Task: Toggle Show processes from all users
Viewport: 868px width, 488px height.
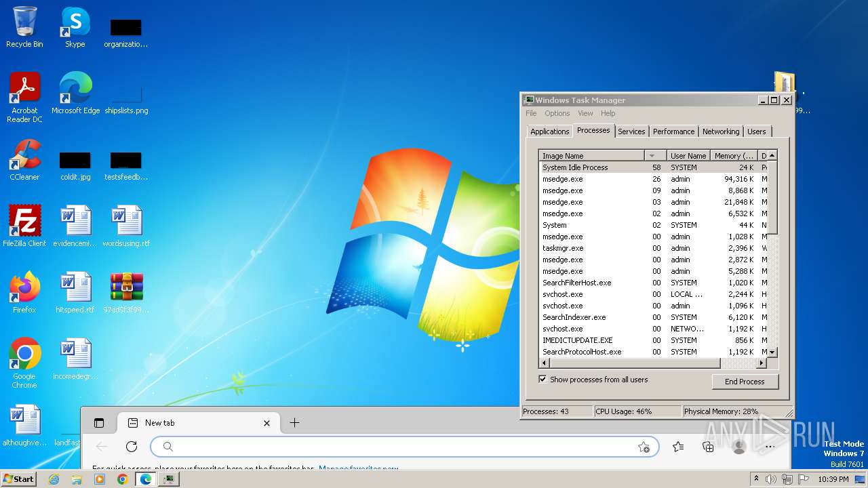Action: (542, 380)
